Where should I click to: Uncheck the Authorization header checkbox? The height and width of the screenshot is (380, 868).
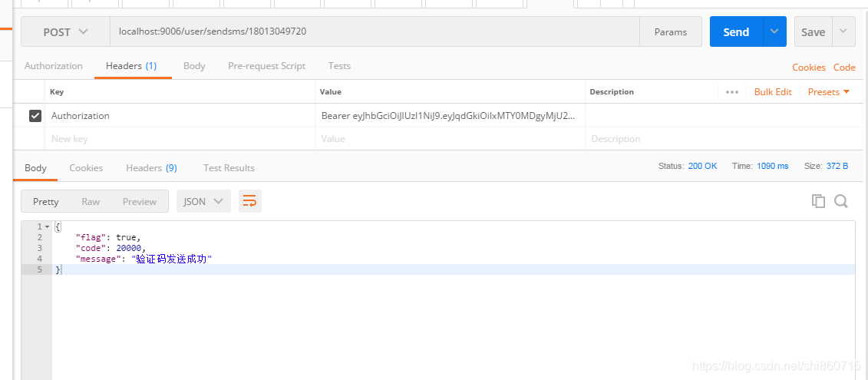35,116
